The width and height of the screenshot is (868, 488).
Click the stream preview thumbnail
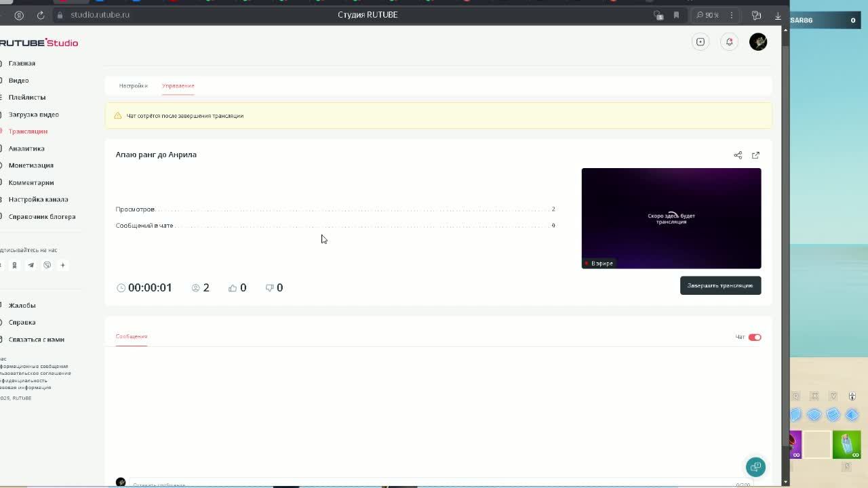click(x=671, y=218)
